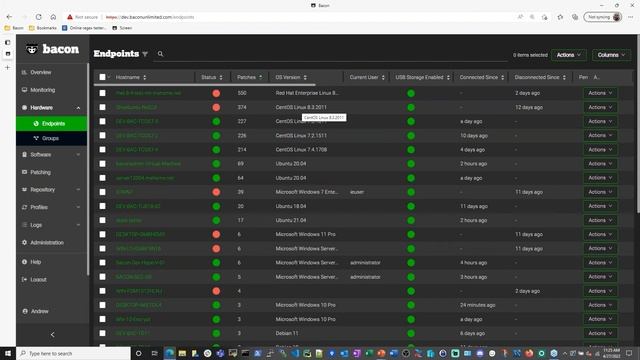This screenshot has width=640, height=360.
Task: Open Help in the sidebar
Action: [x=31, y=262]
